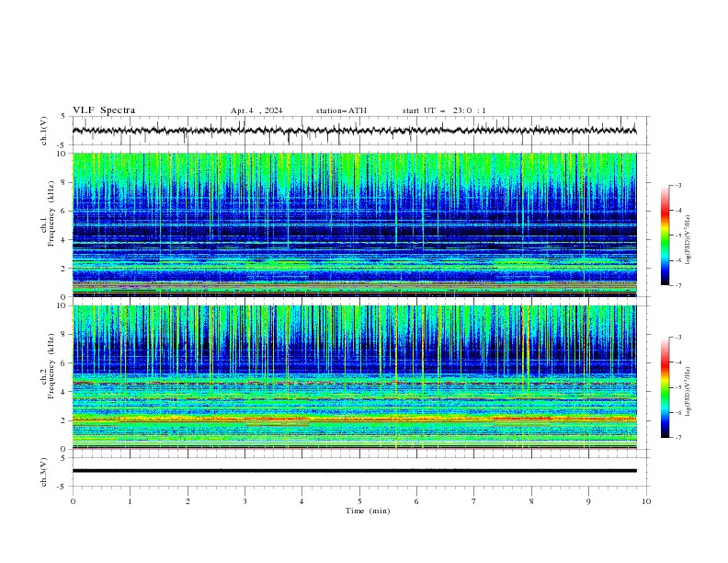
Task: Select the "start UT = 23:0 :1" text
Action: tap(444, 110)
